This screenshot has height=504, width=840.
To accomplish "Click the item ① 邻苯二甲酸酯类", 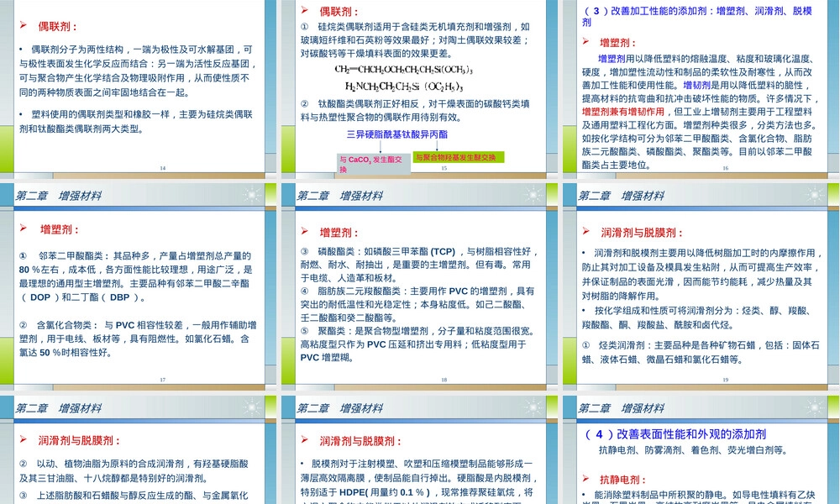I will click(65, 256).
